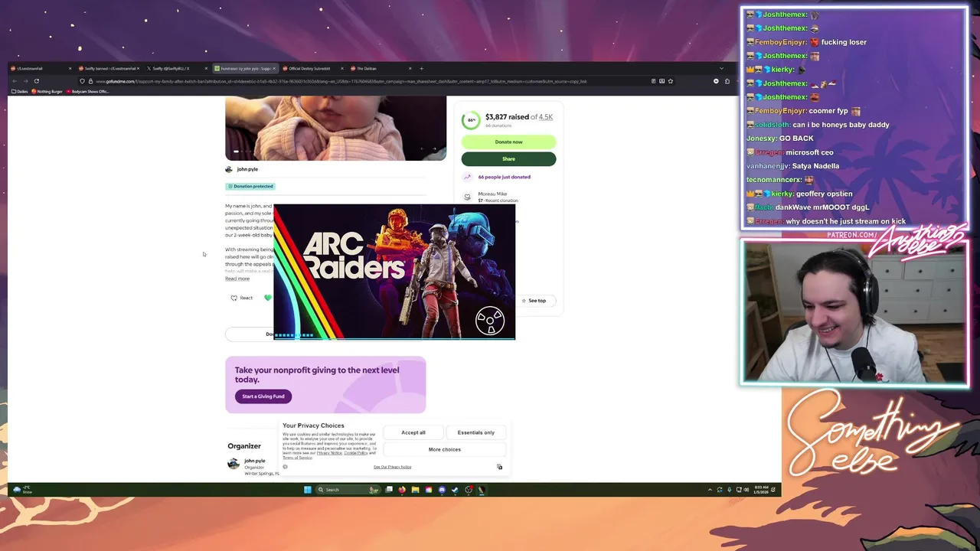This screenshot has width=980, height=551.
Task: Click the Donation protected badge
Action: [x=250, y=186]
